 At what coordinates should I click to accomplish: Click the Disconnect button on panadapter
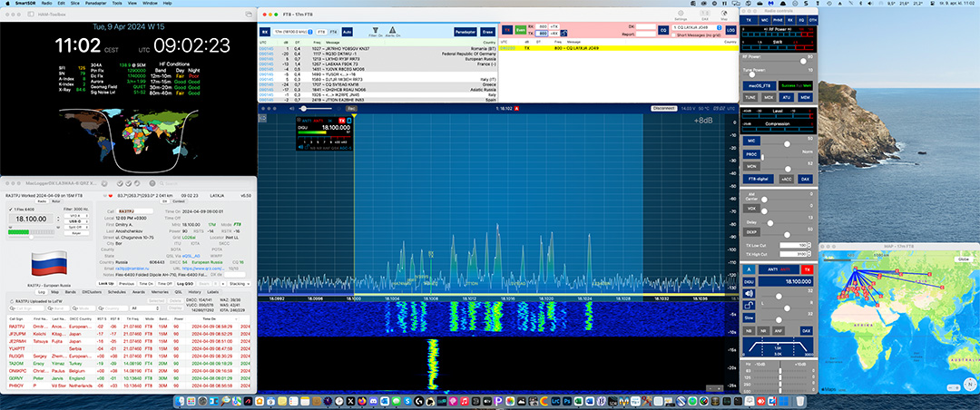pos(663,108)
